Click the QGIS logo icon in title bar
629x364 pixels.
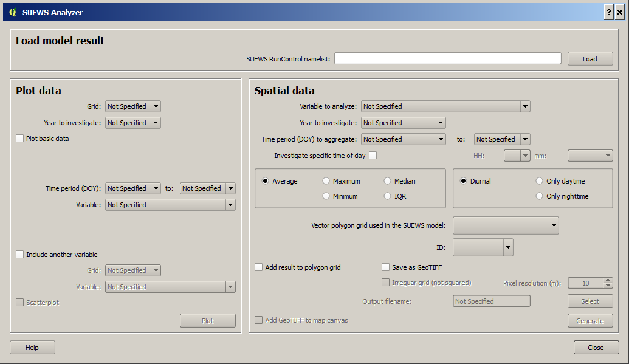click(x=12, y=12)
